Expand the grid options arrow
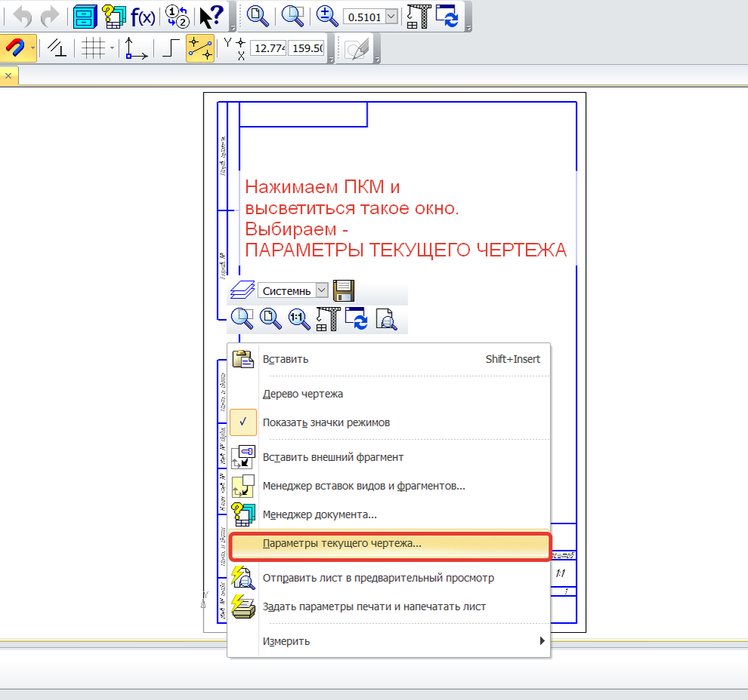Viewport: 748px width, 700px height. [112, 48]
